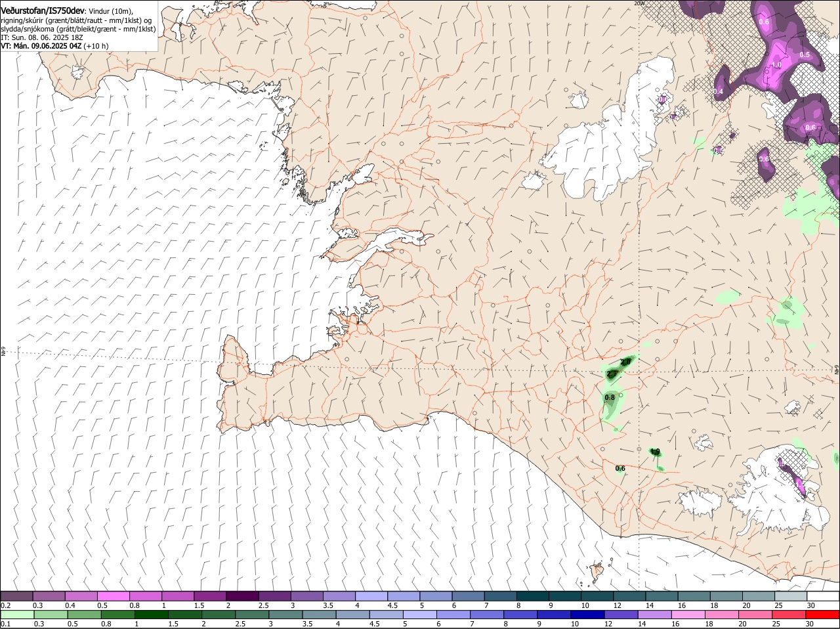Pick the lower-row pink swatch between 16 and 18
Screen dimensions: 840x629
click(x=690, y=615)
